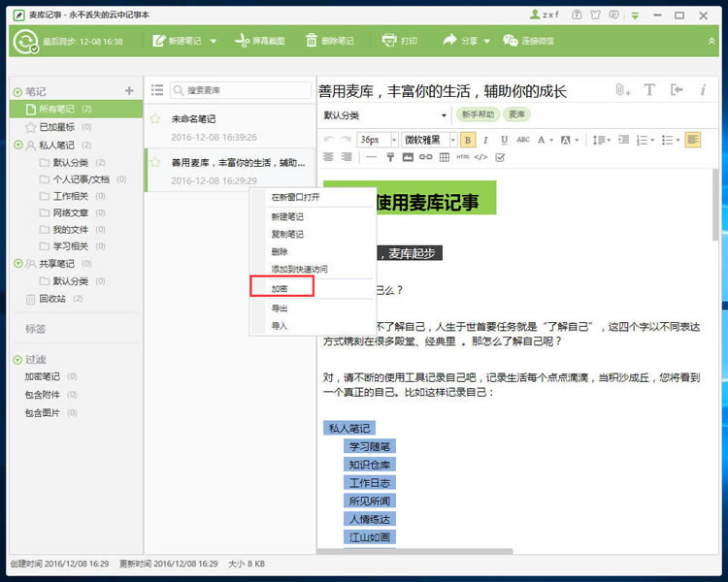
Task: Collapse green toolbar with double chevron
Action: (711, 41)
